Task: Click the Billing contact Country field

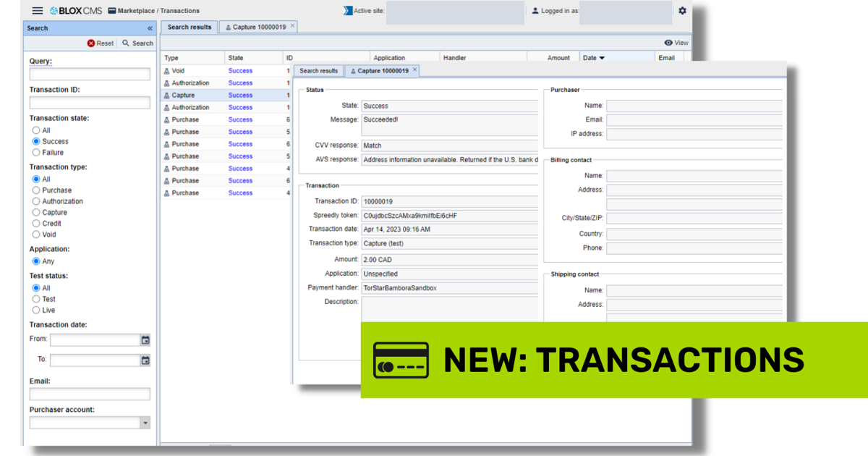Action: (x=694, y=234)
